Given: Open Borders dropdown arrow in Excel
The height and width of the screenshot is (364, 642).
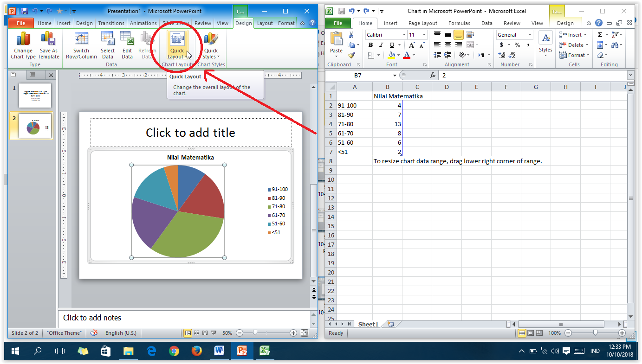Looking at the screenshot, I should point(378,55).
